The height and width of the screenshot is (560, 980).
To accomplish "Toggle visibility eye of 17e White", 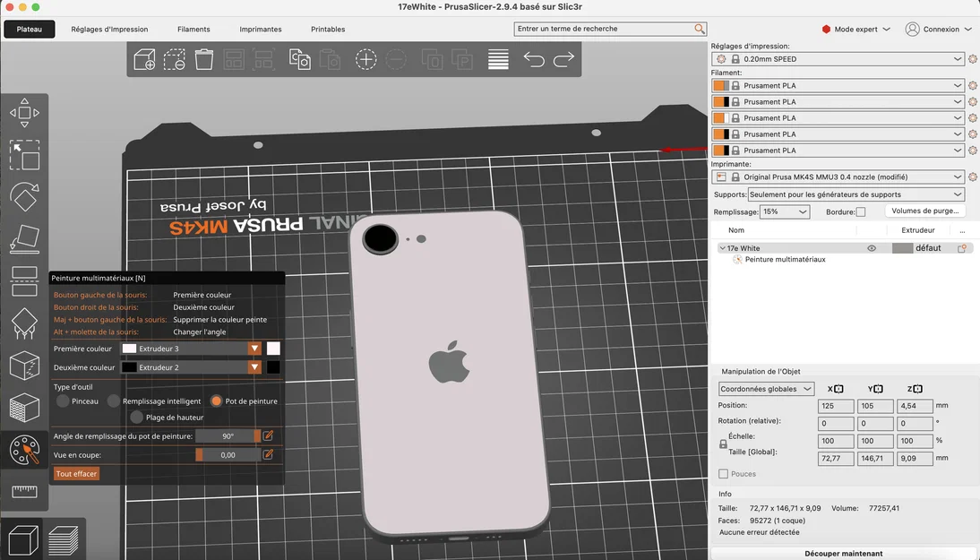I will tap(872, 248).
